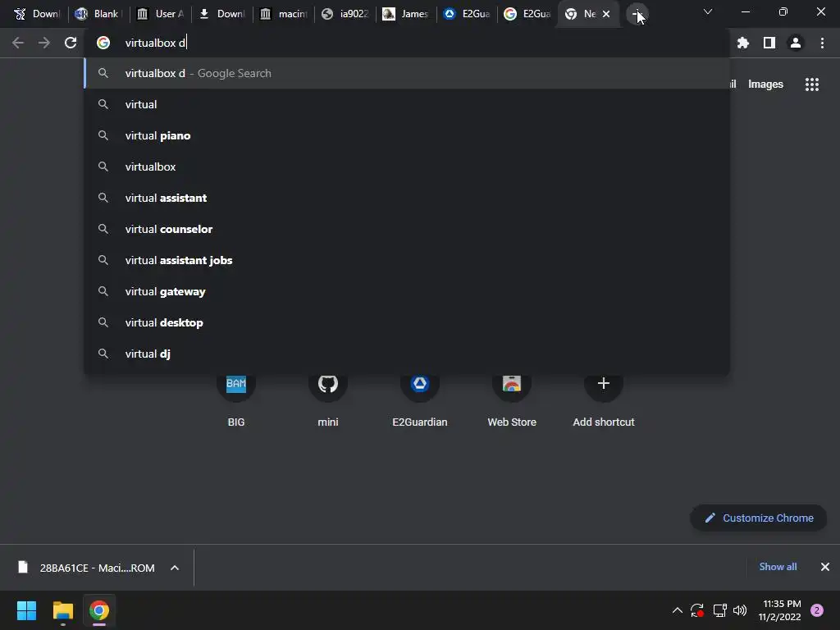This screenshot has height=630, width=840.
Task: Close the New Tab tab
Action: point(606,14)
